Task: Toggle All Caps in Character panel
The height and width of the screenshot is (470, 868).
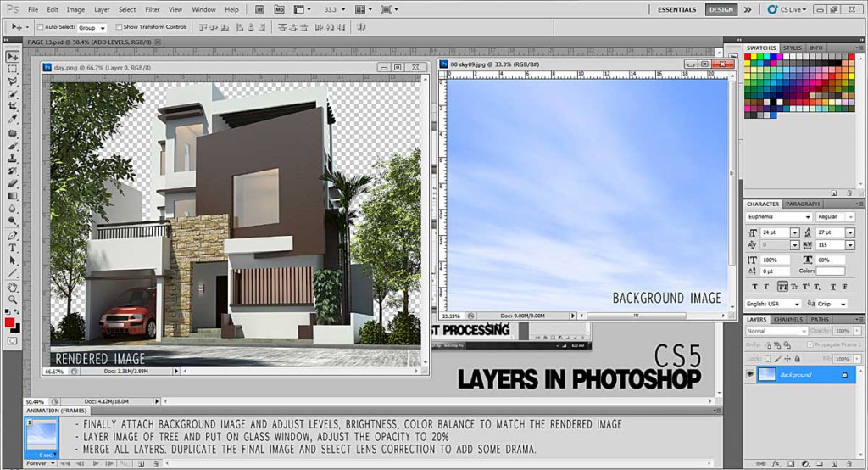Action: pos(782,287)
